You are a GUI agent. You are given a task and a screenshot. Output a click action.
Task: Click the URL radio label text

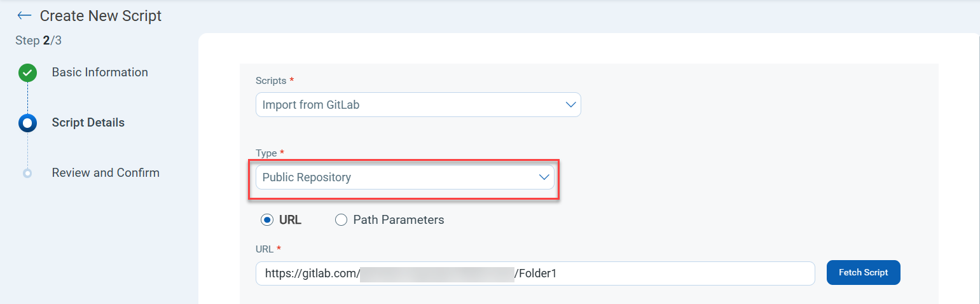pyautogui.click(x=290, y=220)
